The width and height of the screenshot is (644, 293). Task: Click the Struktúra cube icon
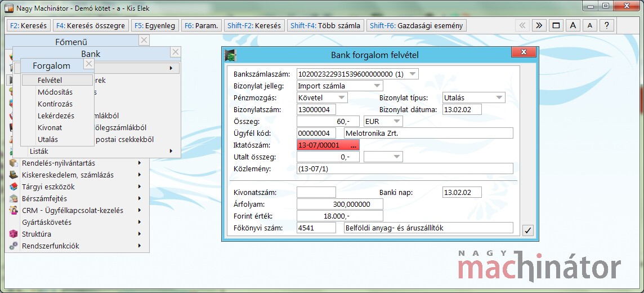pyautogui.click(x=14, y=234)
